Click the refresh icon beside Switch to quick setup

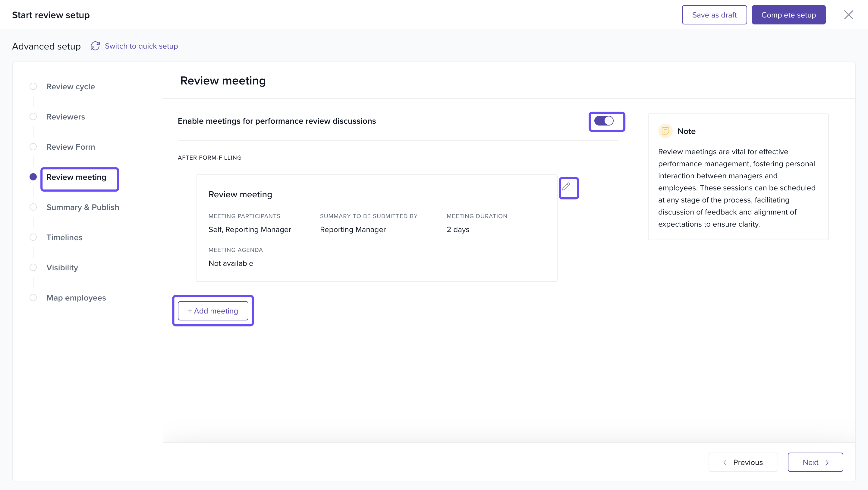pos(95,46)
